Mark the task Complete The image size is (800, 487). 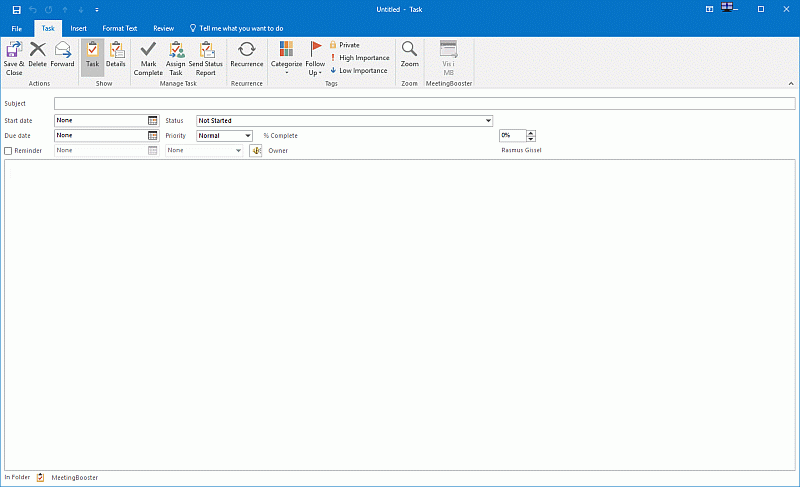(x=148, y=59)
